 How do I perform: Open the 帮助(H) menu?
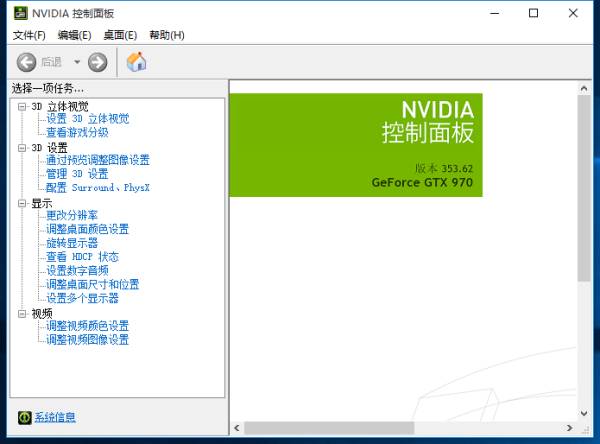[167, 35]
